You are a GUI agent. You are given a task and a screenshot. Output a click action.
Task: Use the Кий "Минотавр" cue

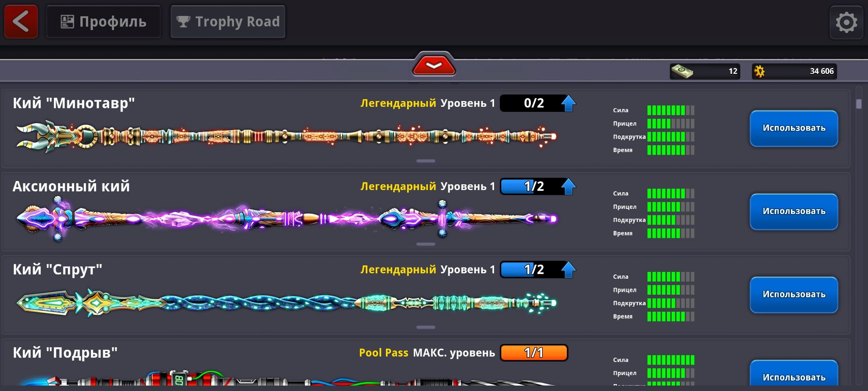[794, 128]
